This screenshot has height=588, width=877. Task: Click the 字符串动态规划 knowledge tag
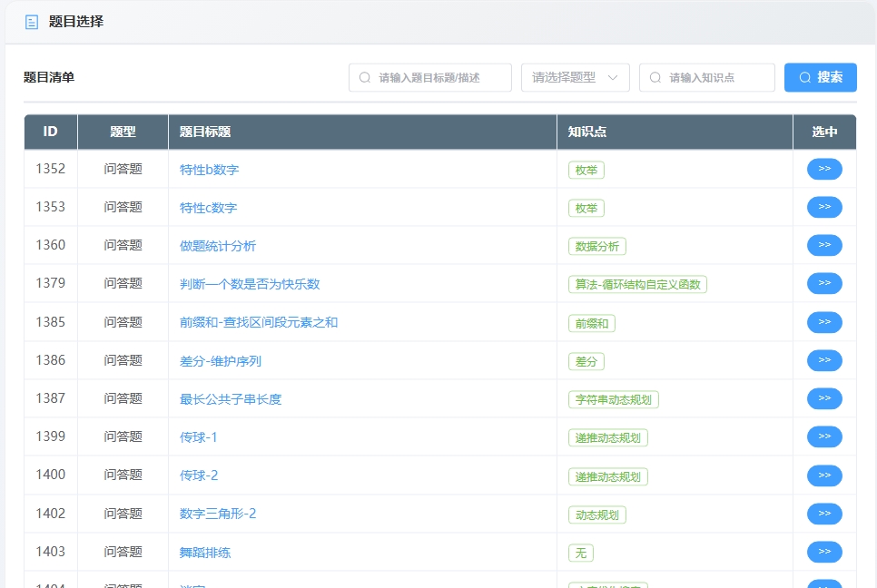[x=613, y=398]
